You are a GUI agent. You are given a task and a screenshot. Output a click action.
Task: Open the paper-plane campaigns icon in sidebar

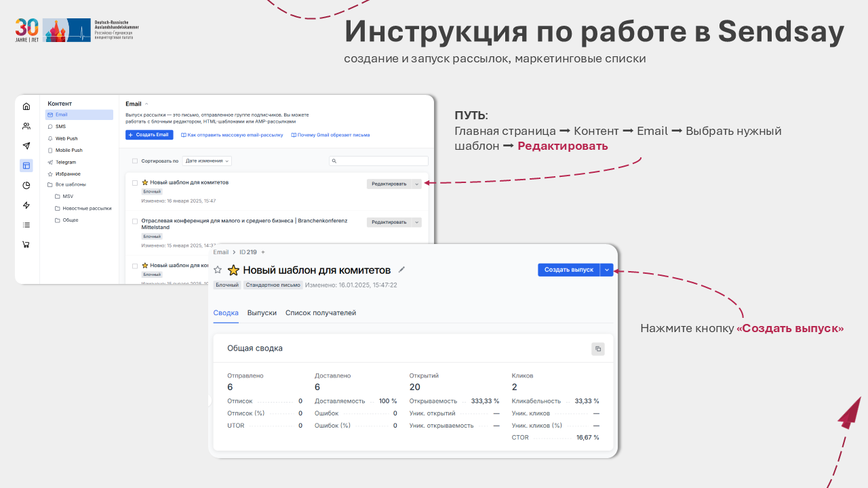tap(26, 146)
